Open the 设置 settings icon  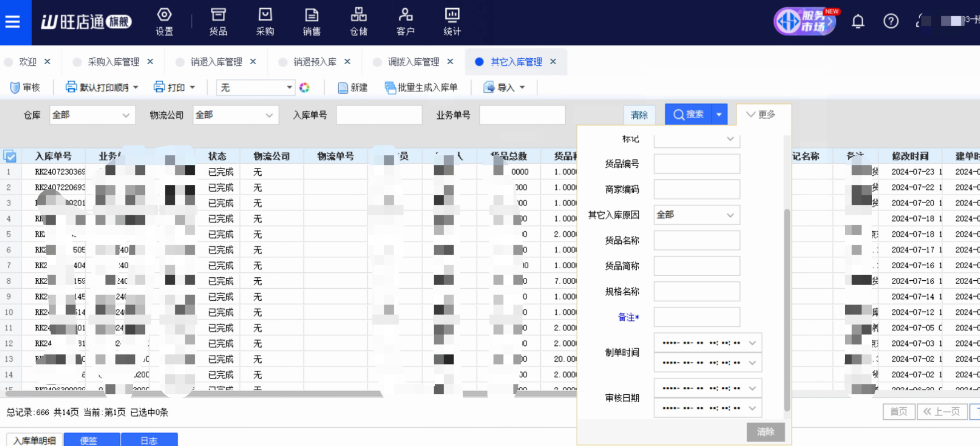coord(164,22)
